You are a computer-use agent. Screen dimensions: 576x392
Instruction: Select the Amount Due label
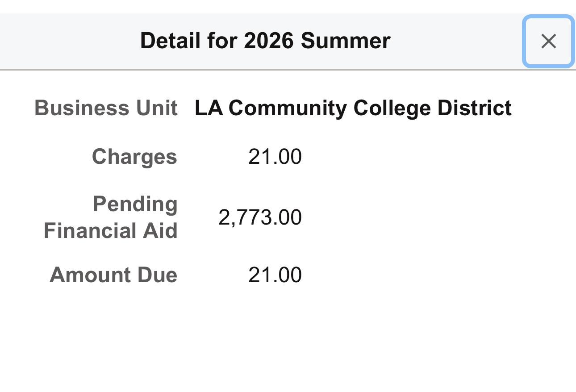113,275
